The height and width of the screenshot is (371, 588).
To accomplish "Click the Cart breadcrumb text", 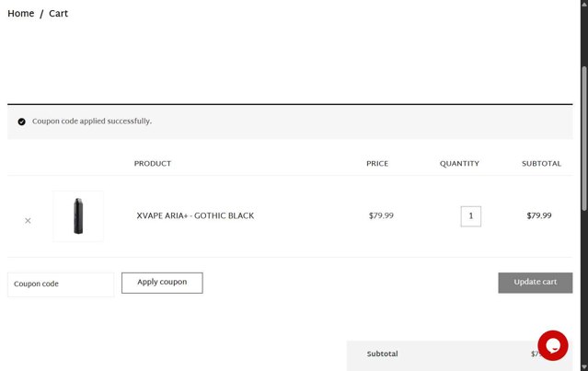I will pyautogui.click(x=58, y=14).
